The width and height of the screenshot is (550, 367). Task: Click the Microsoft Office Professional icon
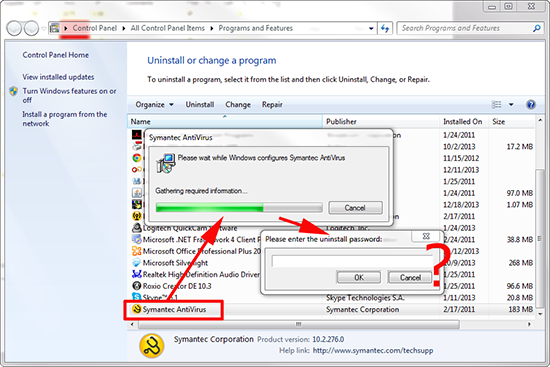point(136,251)
